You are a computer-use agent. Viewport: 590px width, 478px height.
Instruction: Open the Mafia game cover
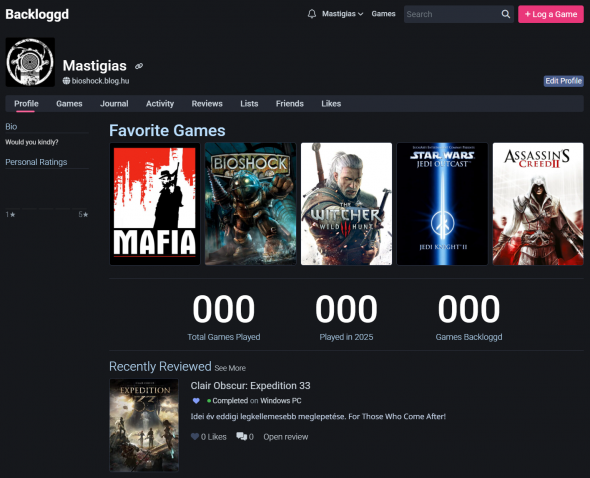coord(155,204)
